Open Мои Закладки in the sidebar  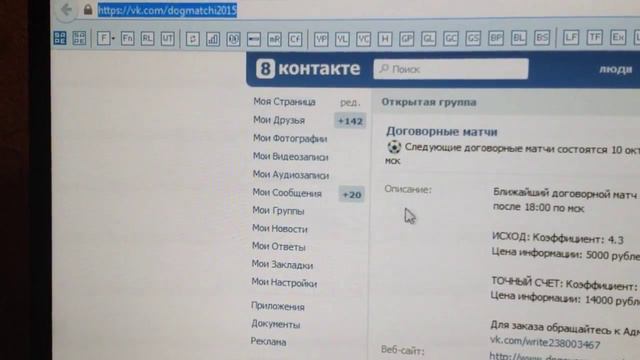pos(282,265)
